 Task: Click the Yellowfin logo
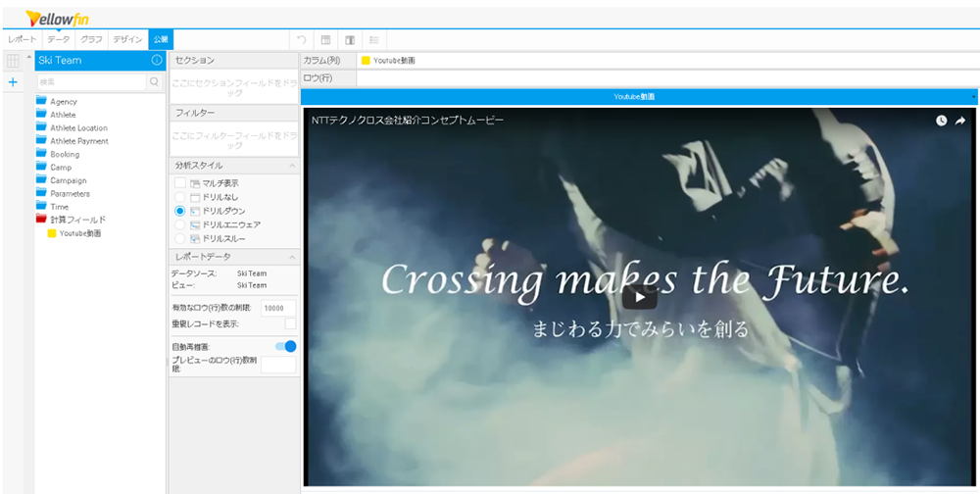pos(57,19)
